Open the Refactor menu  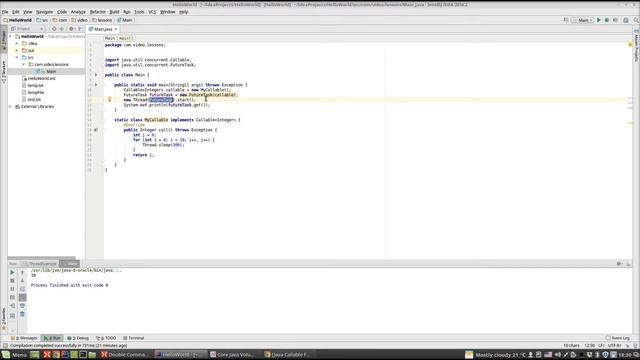pos(98,12)
